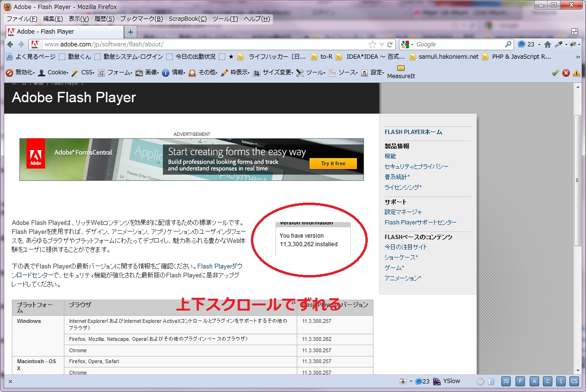Toggle the I status bar button

click(x=561, y=381)
